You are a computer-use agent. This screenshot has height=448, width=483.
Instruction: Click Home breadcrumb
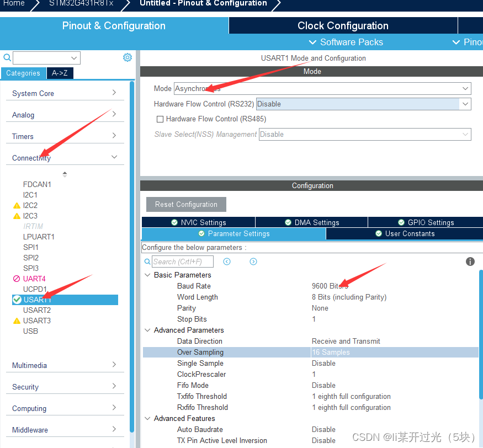(14, 3)
